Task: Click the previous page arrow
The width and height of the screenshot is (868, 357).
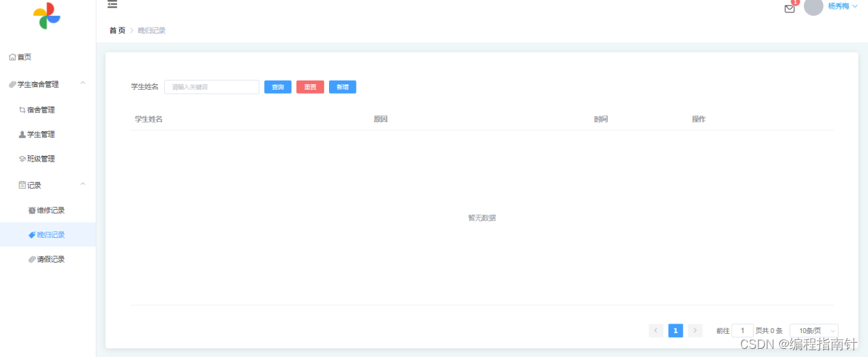Action: [656, 331]
